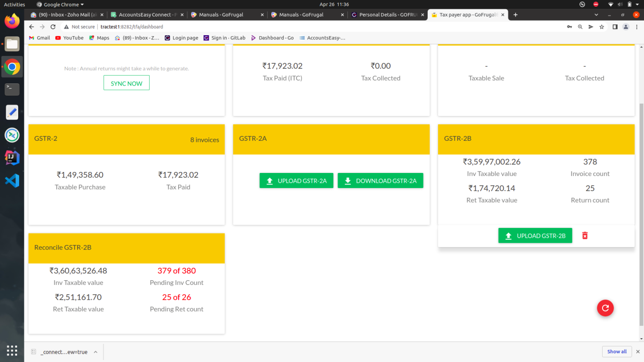Launch Firefox from the dock

(x=12, y=21)
